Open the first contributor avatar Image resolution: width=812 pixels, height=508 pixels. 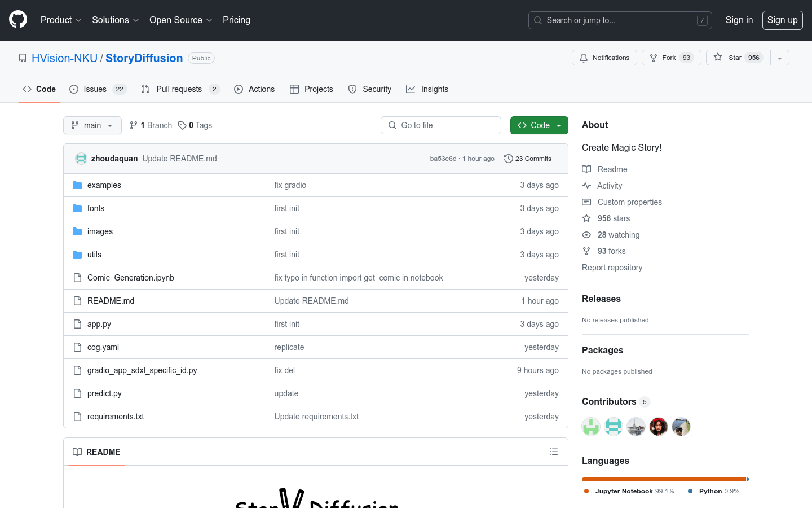pyautogui.click(x=591, y=427)
